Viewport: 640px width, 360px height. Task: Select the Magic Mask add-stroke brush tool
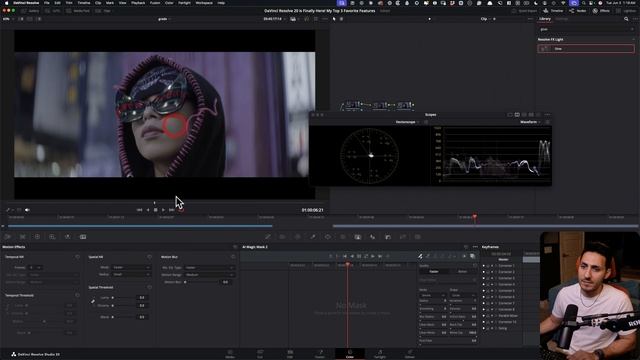(420, 256)
